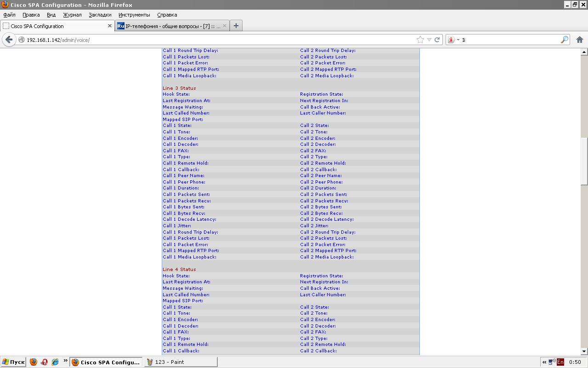This screenshot has height=368, width=588.
Task: Open the Yandex search engine selector
Action: (454, 40)
